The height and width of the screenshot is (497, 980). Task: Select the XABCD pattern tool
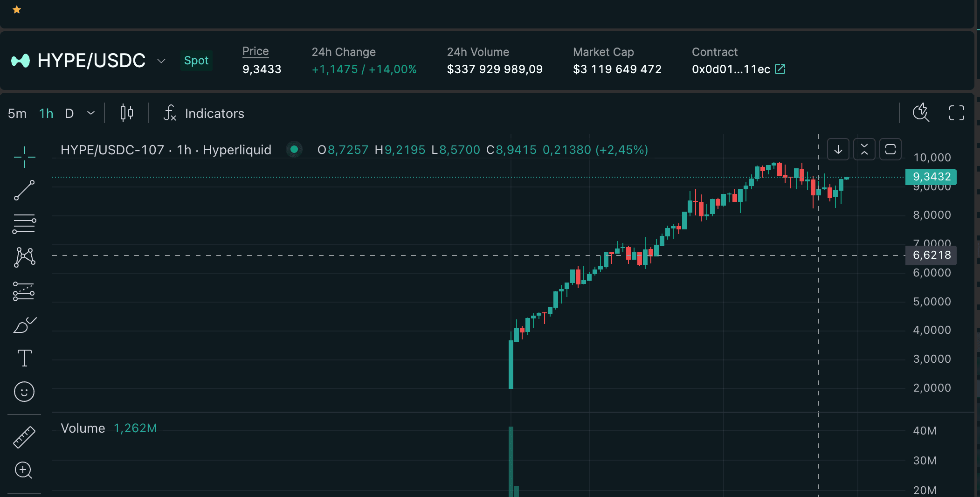(x=24, y=257)
